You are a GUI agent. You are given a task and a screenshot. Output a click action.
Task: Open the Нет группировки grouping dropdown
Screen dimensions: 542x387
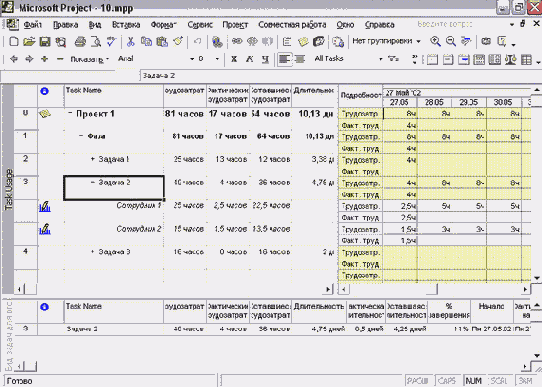click(x=419, y=41)
